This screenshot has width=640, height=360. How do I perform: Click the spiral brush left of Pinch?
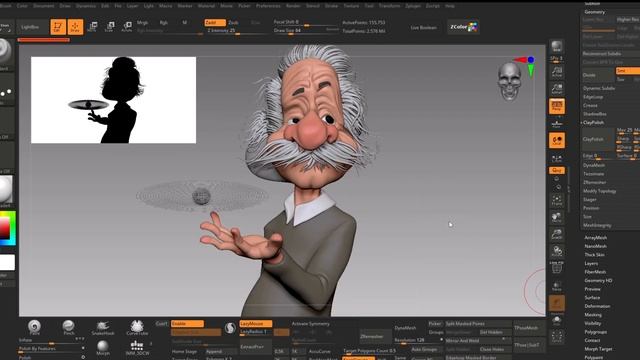[x=34, y=327]
